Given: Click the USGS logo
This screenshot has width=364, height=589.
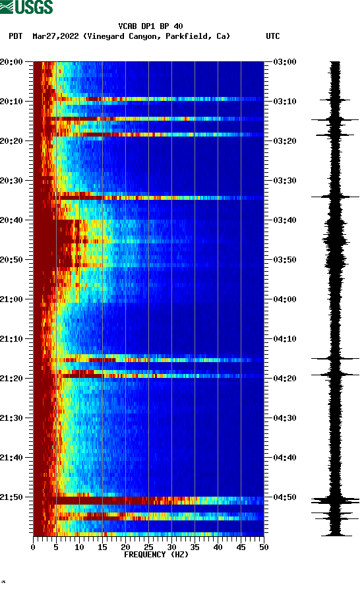Looking at the screenshot, I should click(26, 7).
